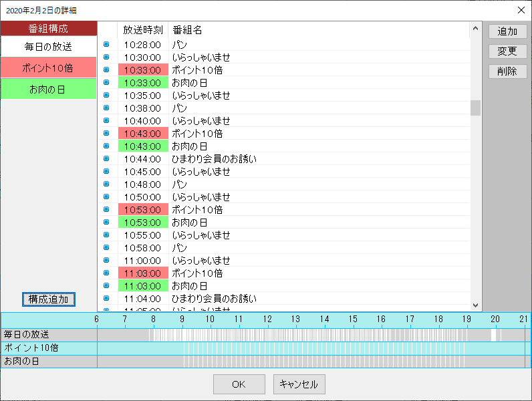
Task: Choose the green お肉の日 composition
Action: (x=48, y=89)
